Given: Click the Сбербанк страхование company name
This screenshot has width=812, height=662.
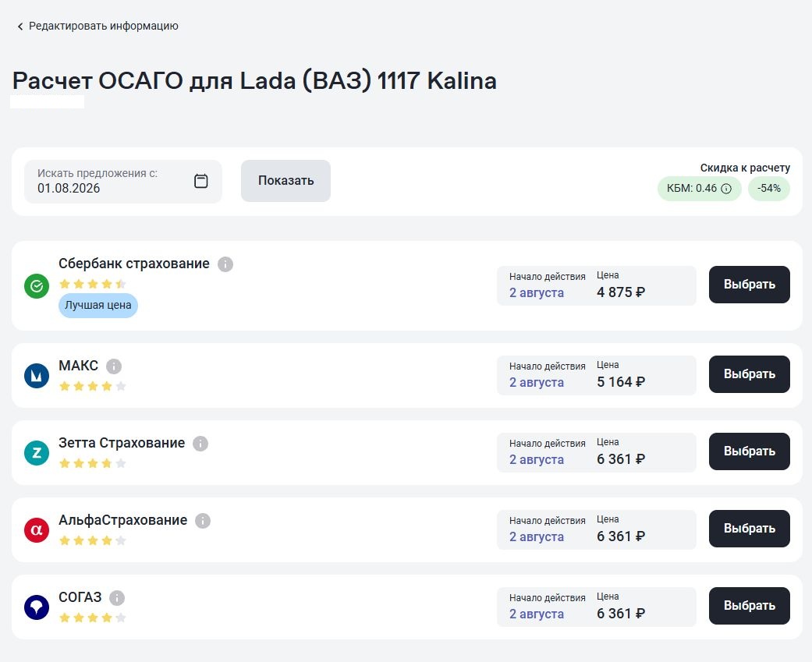Looking at the screenshot, I should [x=133, y=264].
